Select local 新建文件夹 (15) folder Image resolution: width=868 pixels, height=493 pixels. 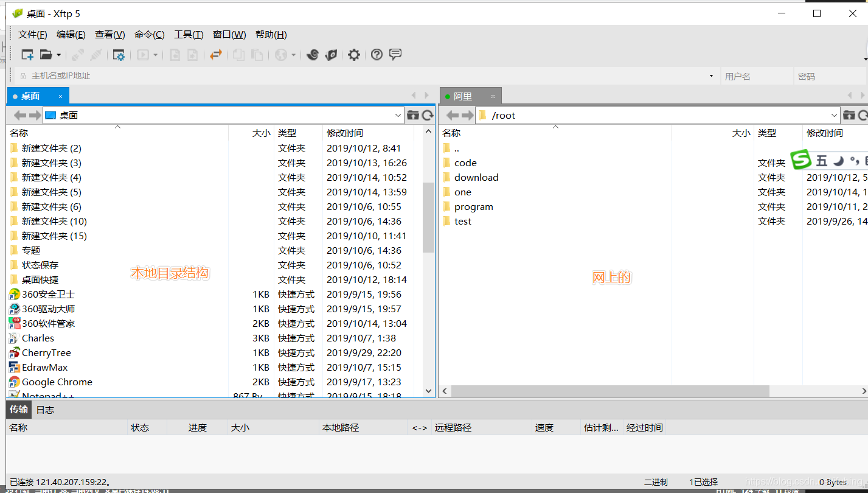pyautogui.click(x=54, y=236)
